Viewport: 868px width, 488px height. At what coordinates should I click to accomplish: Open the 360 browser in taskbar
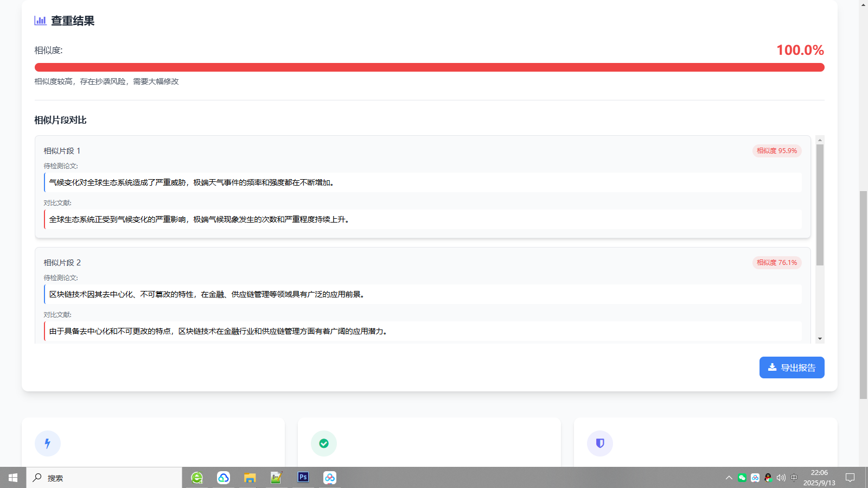pos(197,478)
